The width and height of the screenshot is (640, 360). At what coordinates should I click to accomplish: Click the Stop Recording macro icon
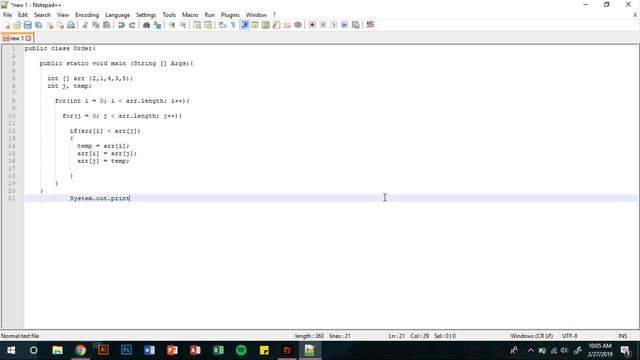(x=323, y=25)
